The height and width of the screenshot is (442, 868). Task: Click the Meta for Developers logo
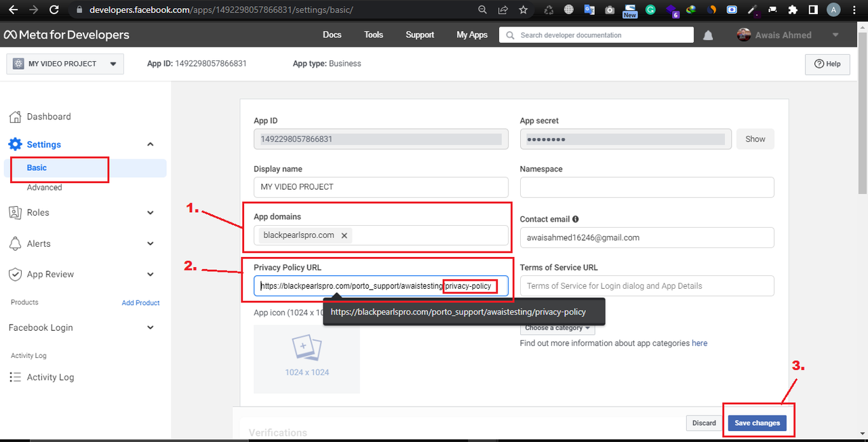66,35
